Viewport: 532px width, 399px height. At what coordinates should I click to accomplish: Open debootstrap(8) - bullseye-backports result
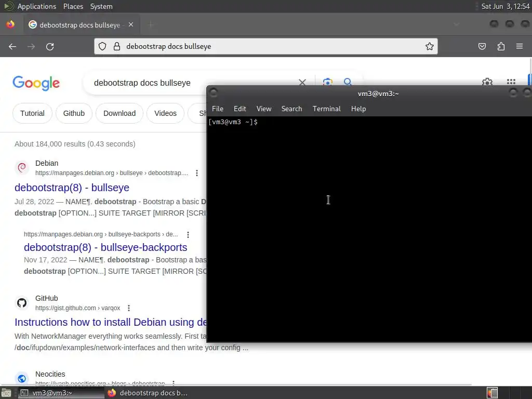click(x=105, y=247)
